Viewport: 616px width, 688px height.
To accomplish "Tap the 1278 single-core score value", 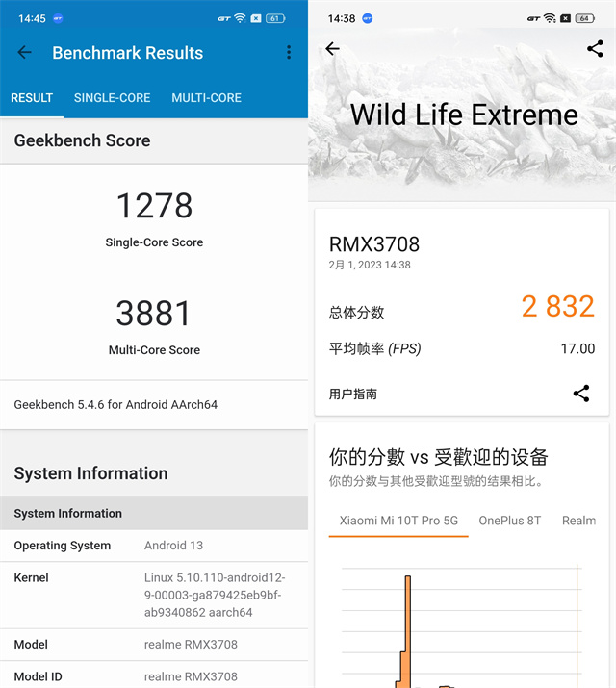I will 154,205.
